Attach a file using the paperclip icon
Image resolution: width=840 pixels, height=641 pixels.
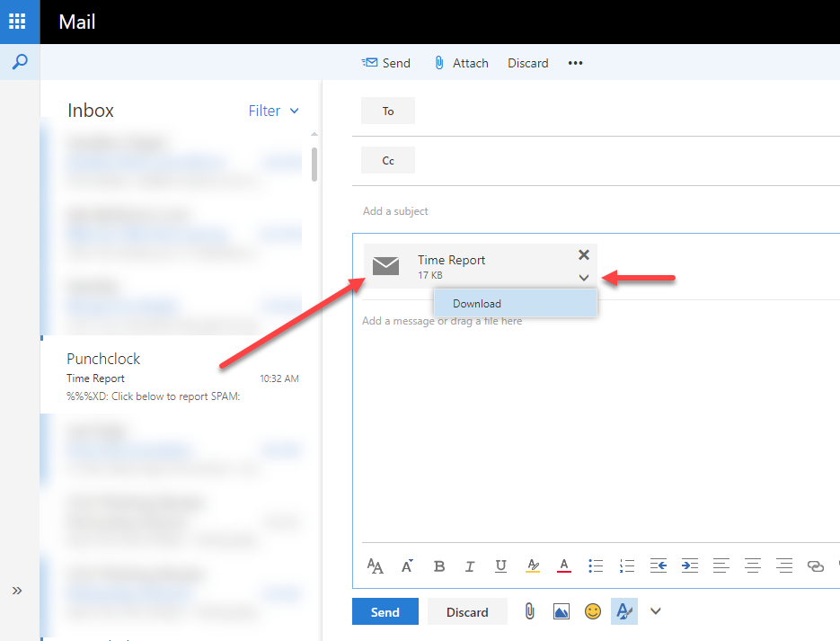click(x=530, y=611)
